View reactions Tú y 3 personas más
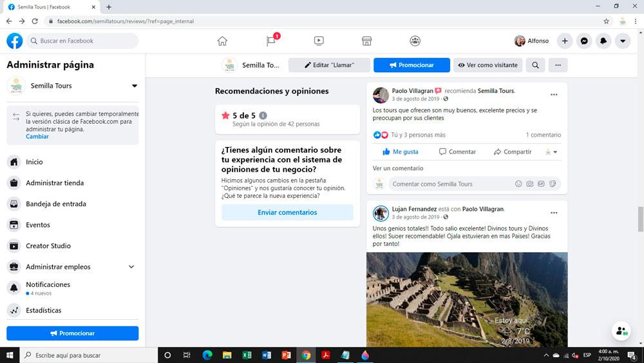Screen dimensions: 644x363 (418, 135)
